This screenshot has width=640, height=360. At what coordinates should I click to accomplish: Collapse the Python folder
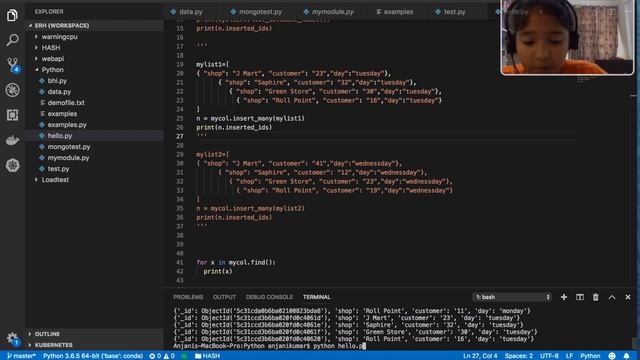click(x=52, y=70)
